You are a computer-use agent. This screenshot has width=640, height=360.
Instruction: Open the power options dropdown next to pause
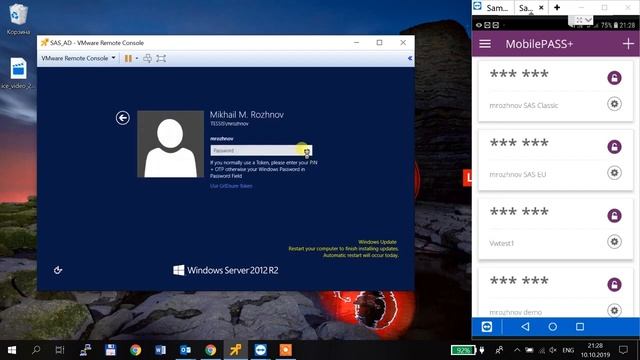[x=137, y=58]
